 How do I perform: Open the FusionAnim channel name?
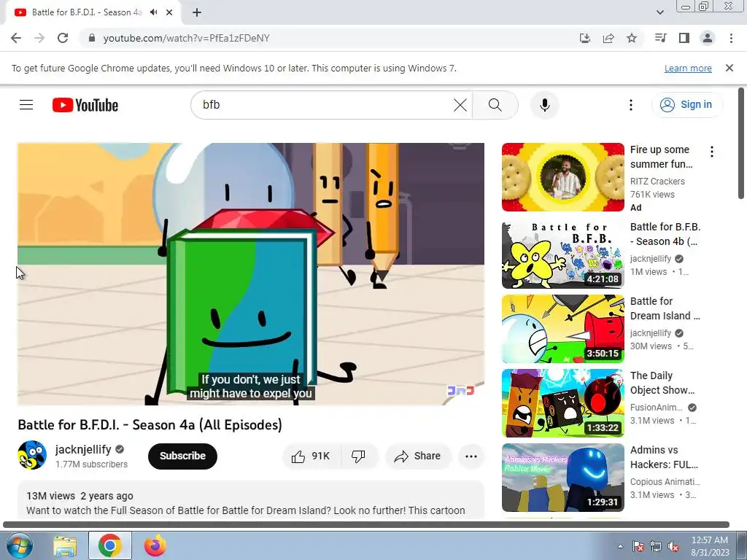coord(656,408)
